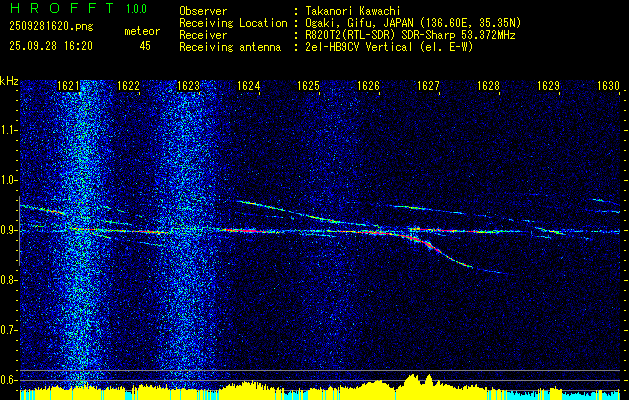The width and height of the screenshot is (629, 400).
Task: Click the HROFFT 1.0.0 title text
Action: click(x=78, y=8)
